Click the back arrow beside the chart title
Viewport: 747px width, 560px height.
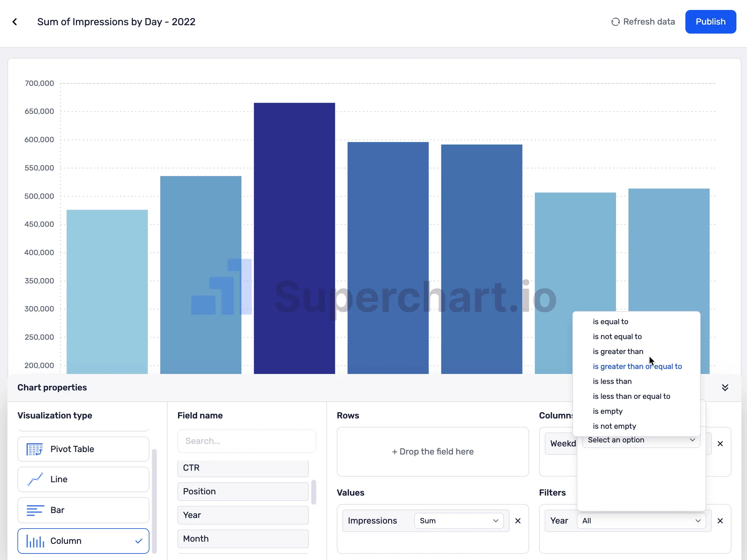(15, 21)
